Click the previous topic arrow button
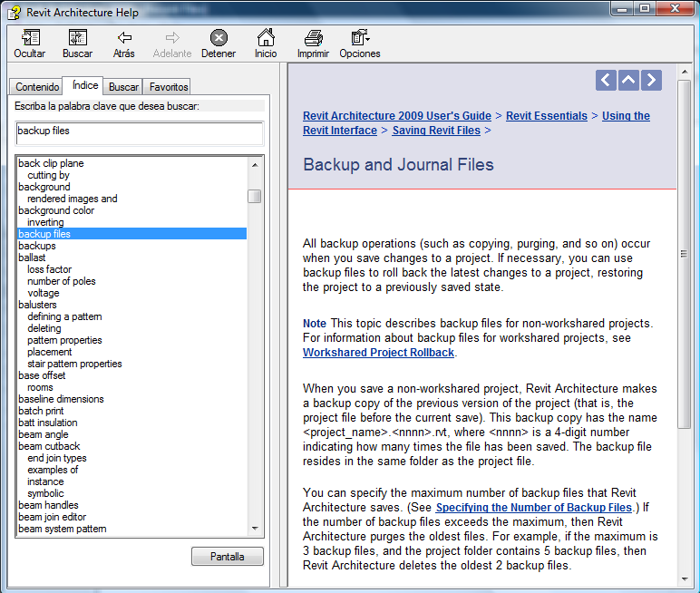Viewport: 700px width, 593px height. 606,81
